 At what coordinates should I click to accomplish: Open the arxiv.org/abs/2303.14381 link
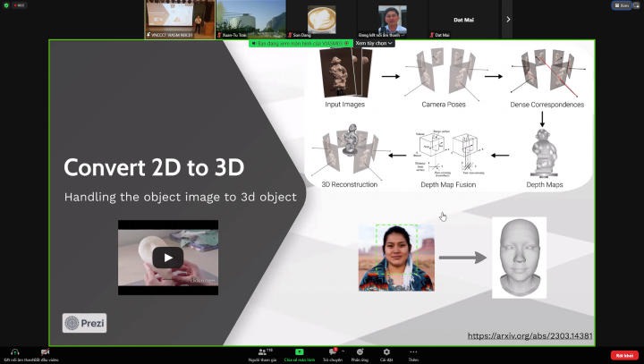point(530,335)
